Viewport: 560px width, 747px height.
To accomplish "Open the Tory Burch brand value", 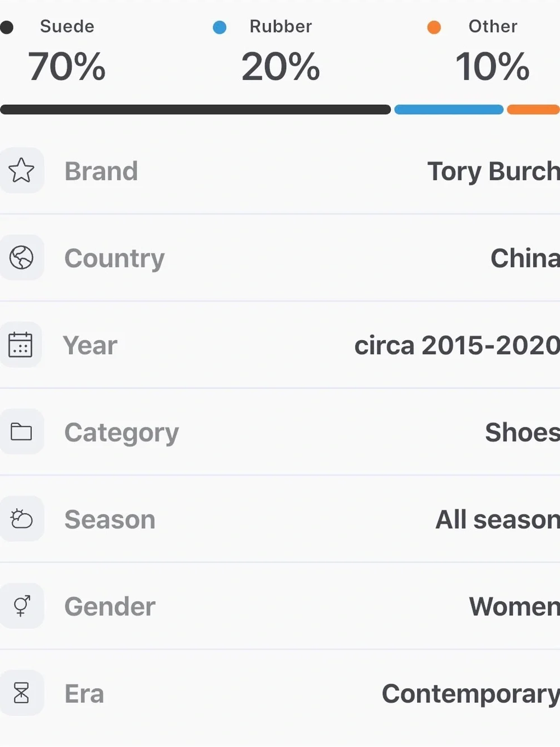I will tap(493, 171).
